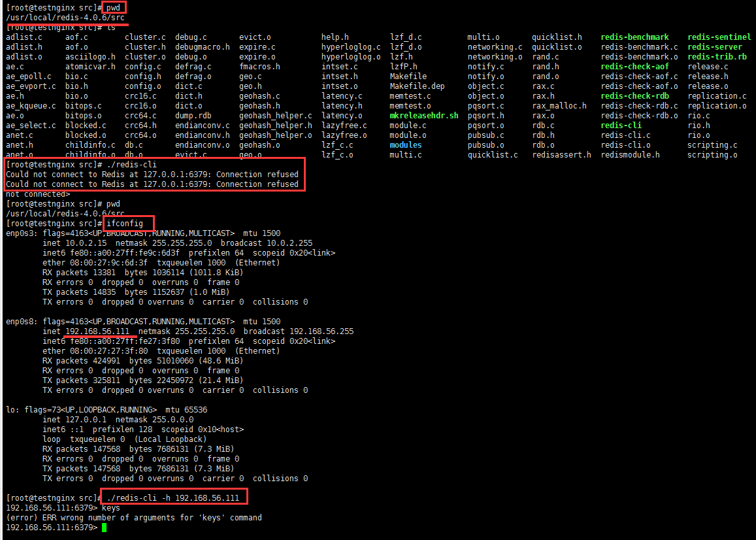Image resolution: width=756 pixels, height=540 pixels.
Task: Select MAC address 08:00:27:9c:6d:3f
Action: coord(108,263)
